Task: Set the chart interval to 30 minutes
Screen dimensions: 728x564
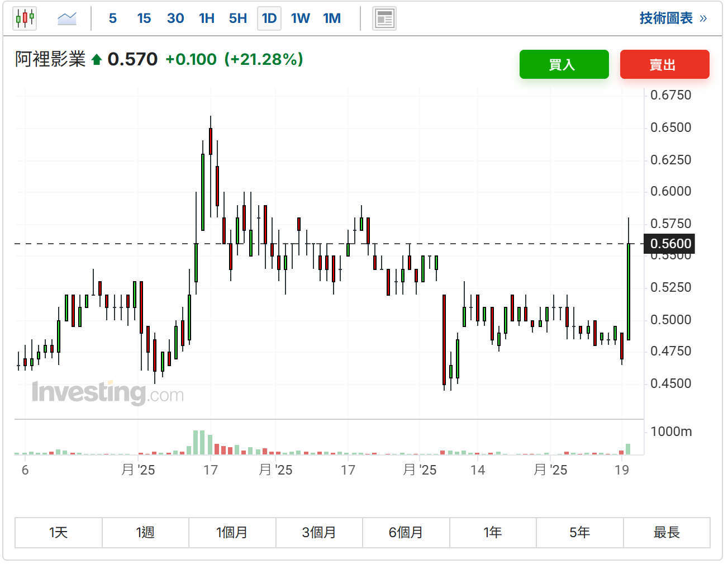Action: tap(175, 18)
